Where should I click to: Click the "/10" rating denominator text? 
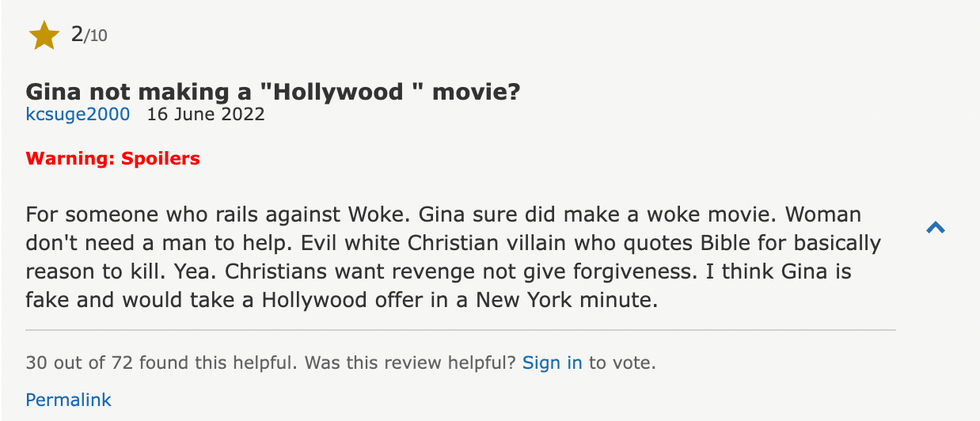tap(96, 37)
